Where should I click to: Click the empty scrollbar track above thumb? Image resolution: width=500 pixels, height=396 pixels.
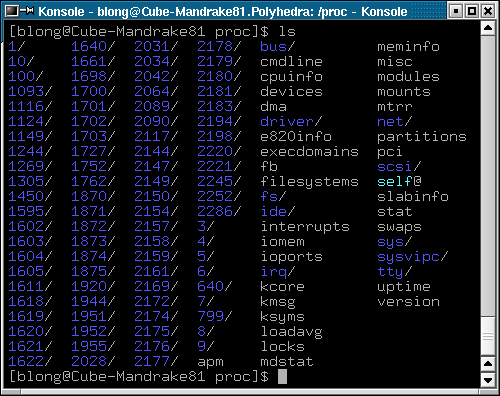pyautogui.click(x=488, y=175)
